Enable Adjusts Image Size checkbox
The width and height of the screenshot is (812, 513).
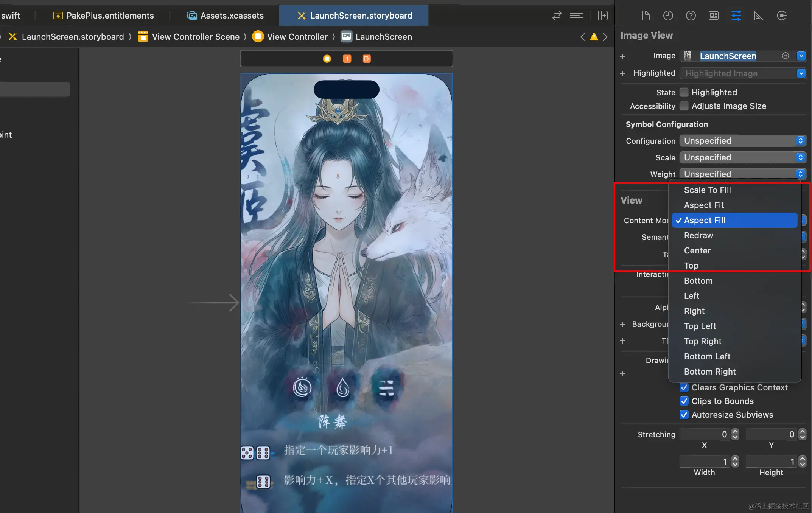tap(684, 106)
